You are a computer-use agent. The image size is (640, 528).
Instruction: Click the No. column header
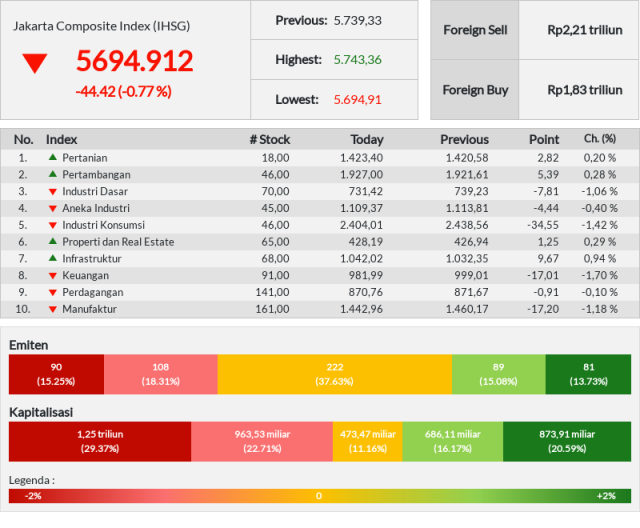24,140
